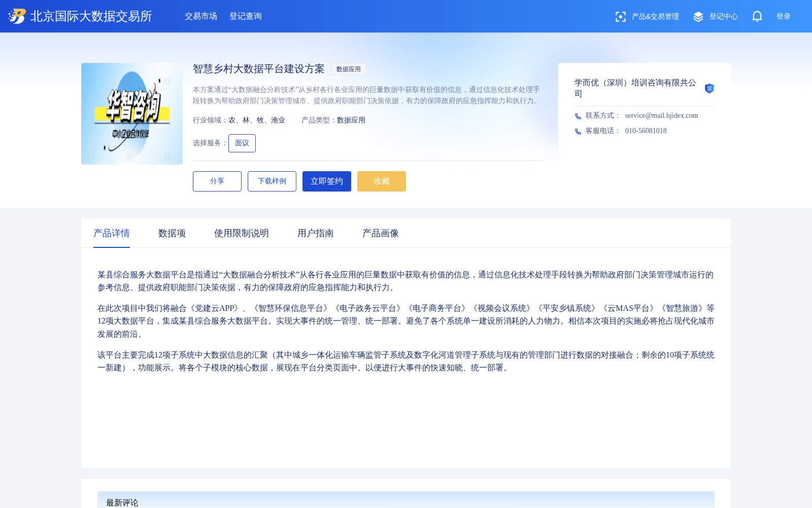Image resolution: width=812 pixels, height=508 pixels.
Task: Open the 用户指南 tab
Action: coord(316,233)
